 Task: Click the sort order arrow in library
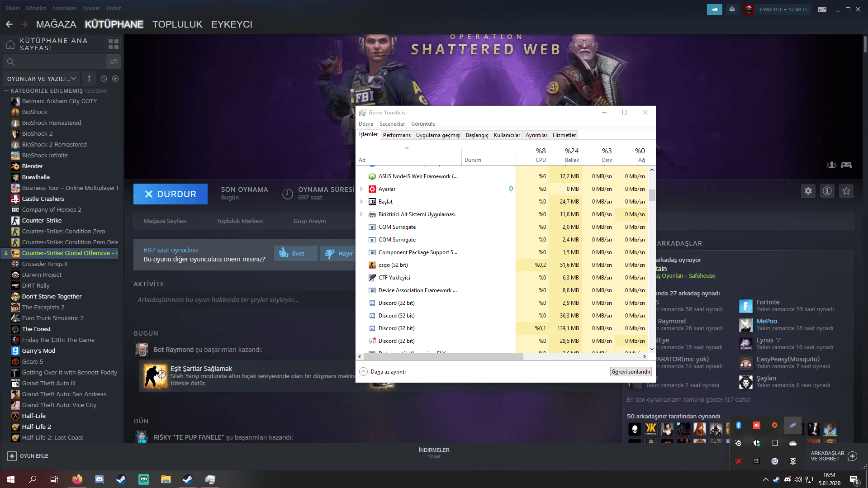[x=89, y=79]
